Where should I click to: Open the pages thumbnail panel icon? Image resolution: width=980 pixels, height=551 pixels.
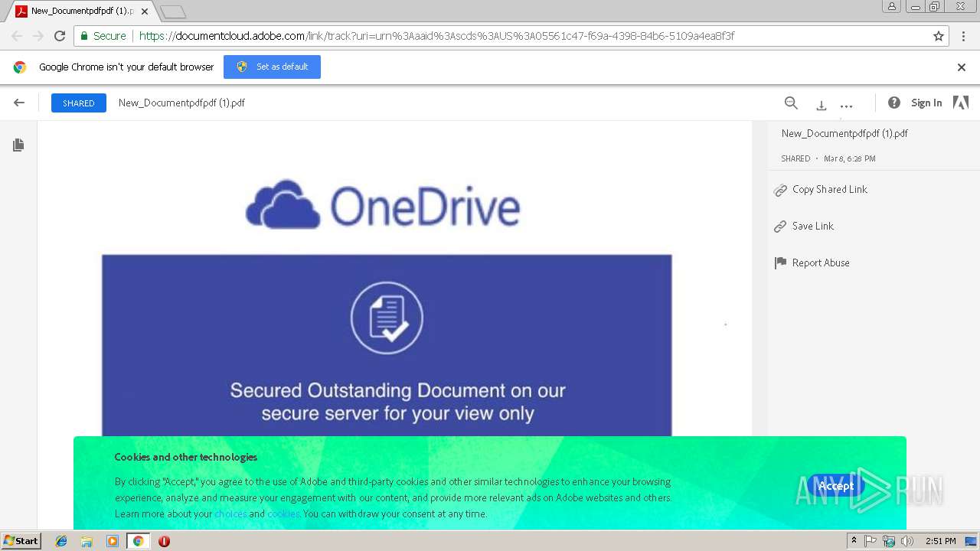click(18, 145)
